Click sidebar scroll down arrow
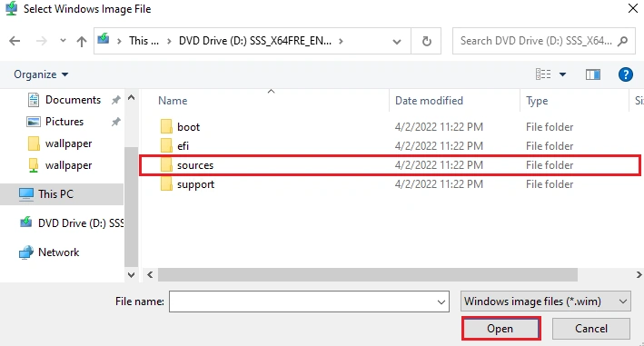This screenshot has width=644, height=346. pyautogui.click(x=132, y=275)
